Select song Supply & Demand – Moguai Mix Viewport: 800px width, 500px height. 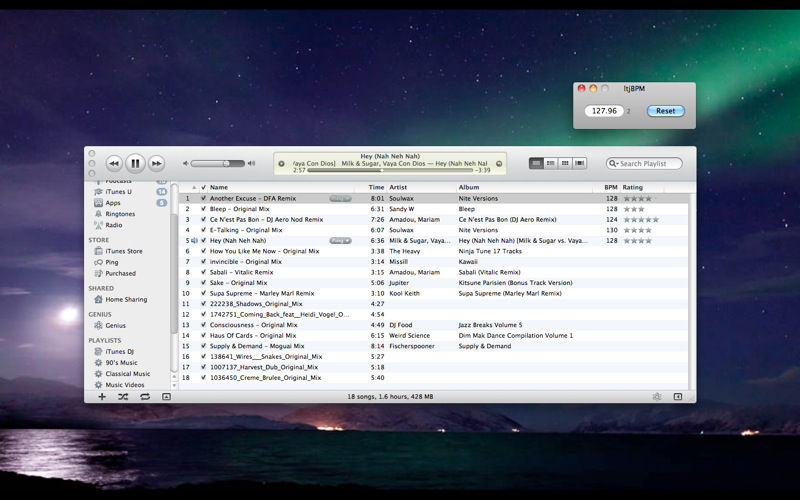tap(257, 346)
